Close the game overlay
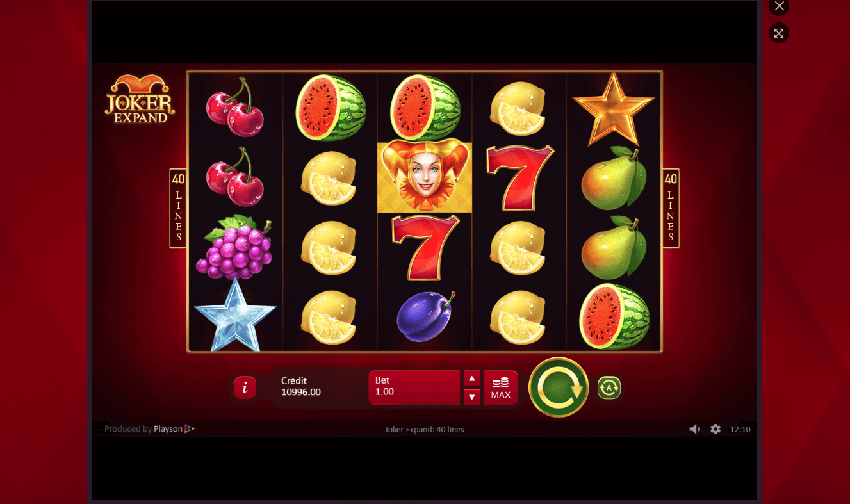The width and height of the screenshot is (850, 504). [779, 6]
